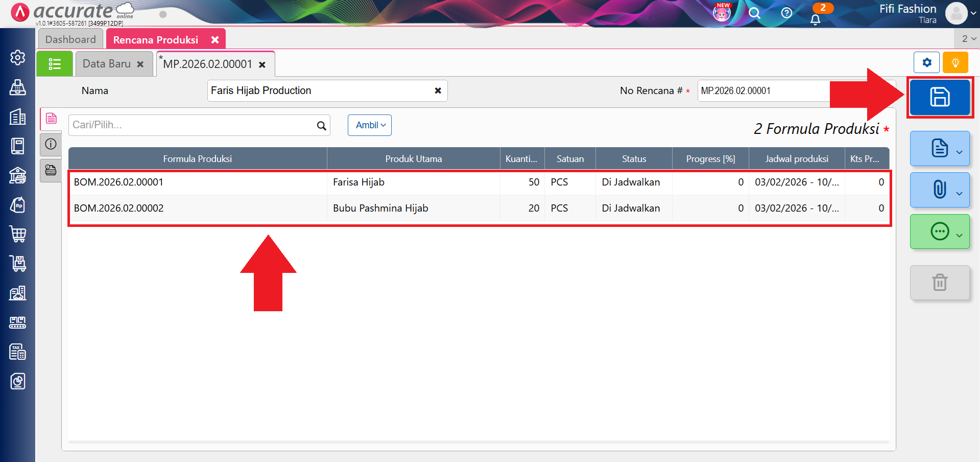Viewport: 980px width, 462px height.
Task: Expand the green more-actions dropdown
Action: click(939, 232)
